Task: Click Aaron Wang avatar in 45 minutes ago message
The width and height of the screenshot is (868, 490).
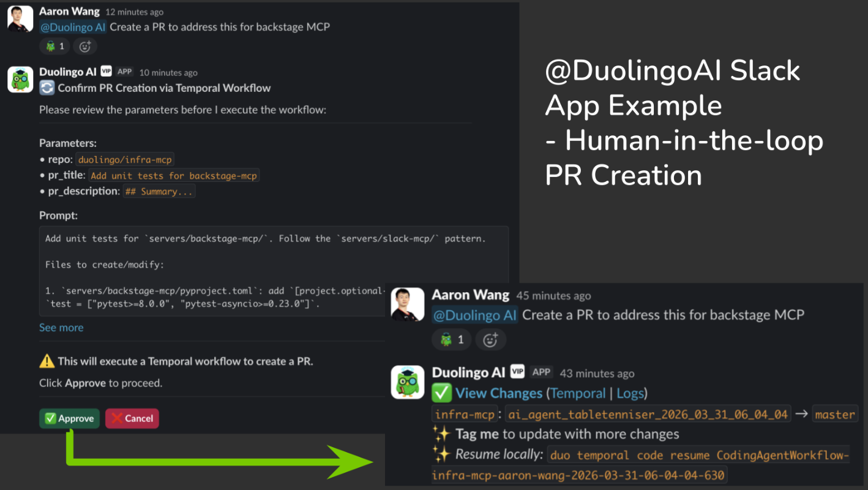Action: [408, 304]
